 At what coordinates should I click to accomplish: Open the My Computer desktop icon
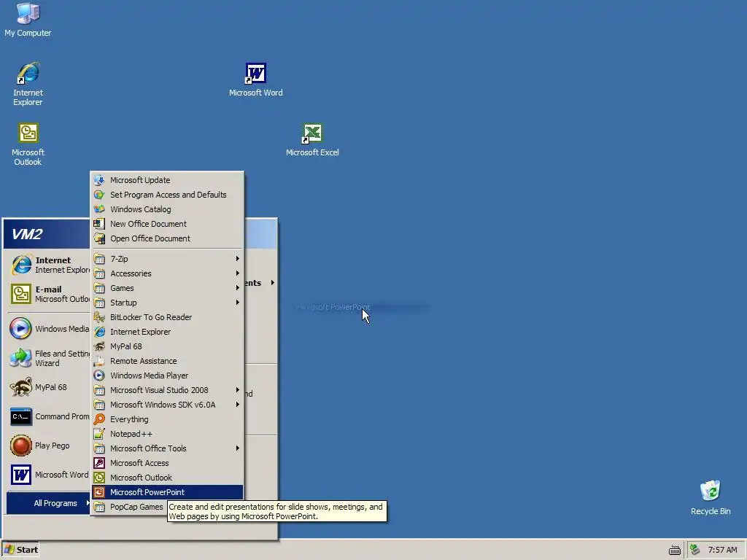(x=28, y=20)
